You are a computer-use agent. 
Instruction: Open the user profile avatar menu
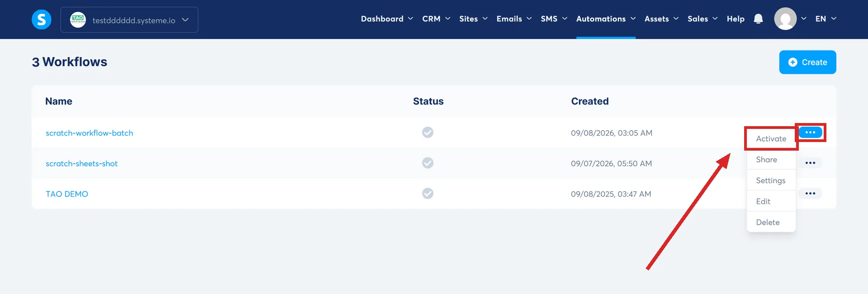[785, 19]
